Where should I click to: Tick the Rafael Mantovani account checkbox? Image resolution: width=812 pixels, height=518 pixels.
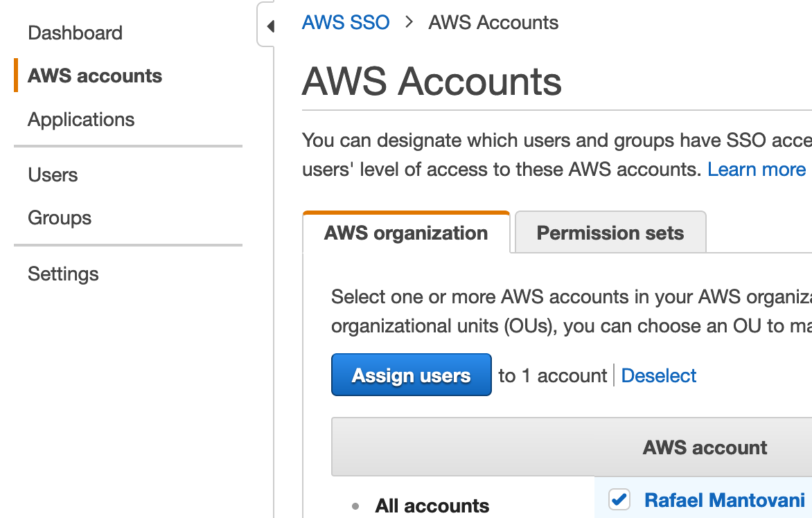coord(619,499)
